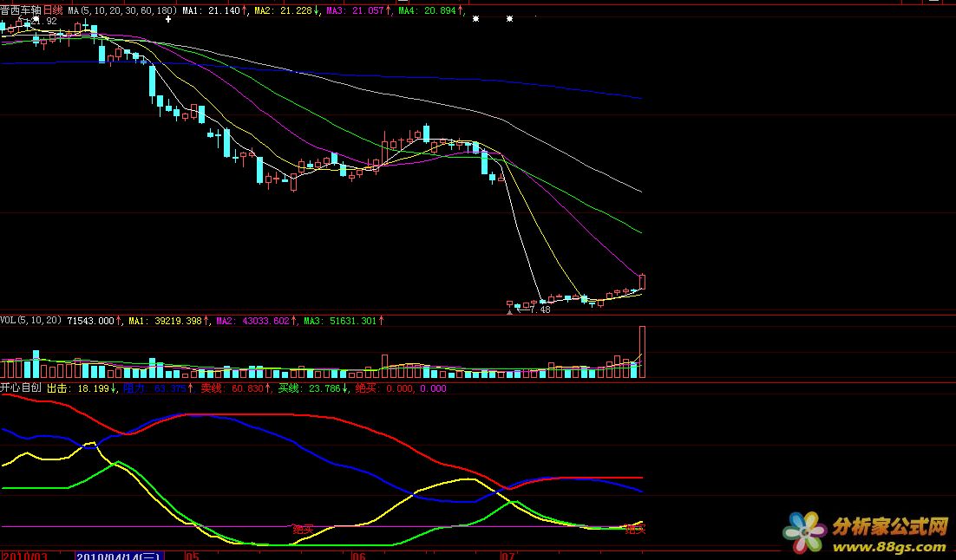Screen dimensions: 956x560
Task: Click the white plus marker above the chart
Action: point(168,19)
